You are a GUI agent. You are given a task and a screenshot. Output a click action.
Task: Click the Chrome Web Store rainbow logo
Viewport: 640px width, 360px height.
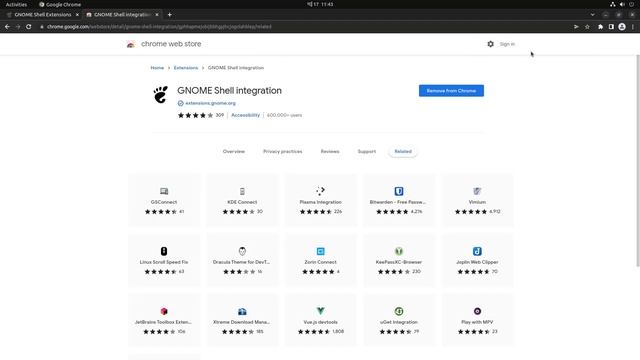coord(131,44)
